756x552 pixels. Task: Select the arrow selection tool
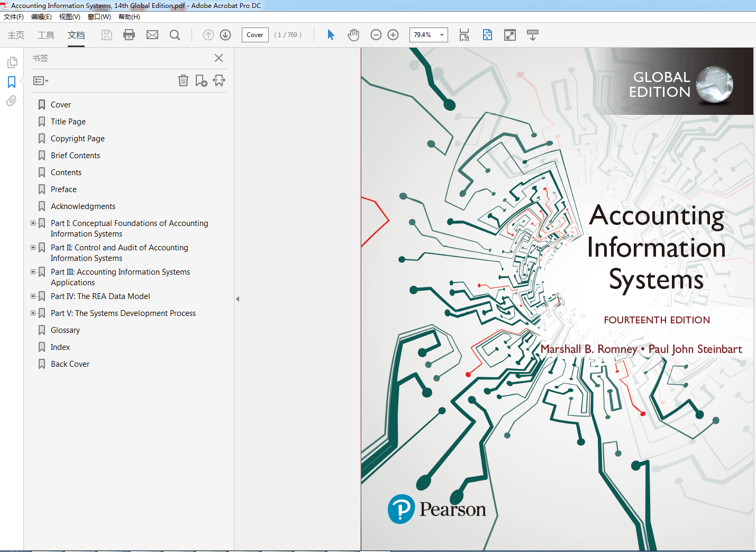click(x=330, y=35)
